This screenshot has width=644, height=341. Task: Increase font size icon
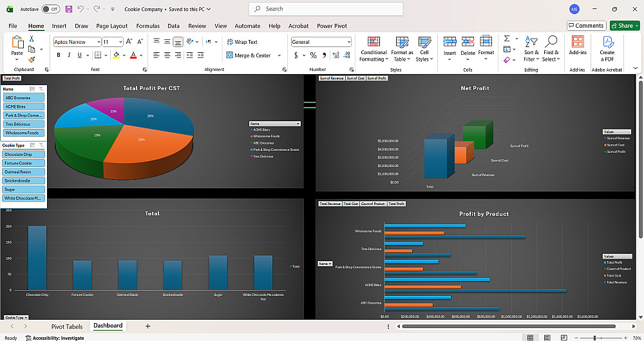[x=129, y=41]
